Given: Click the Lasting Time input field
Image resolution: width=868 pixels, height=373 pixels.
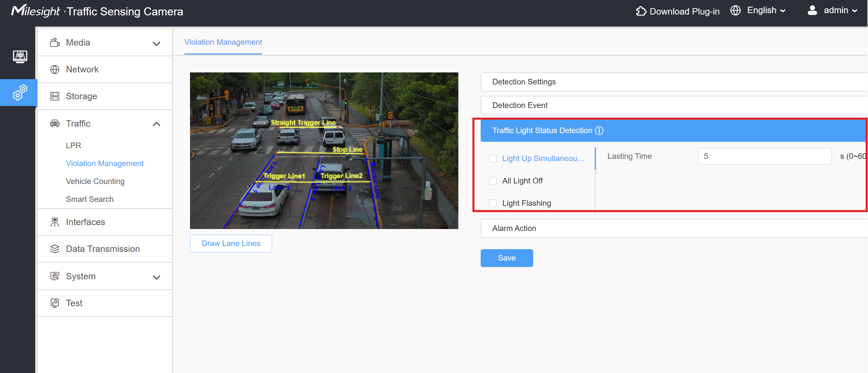Looking at the screenshot, I should [x=765, y=156].
